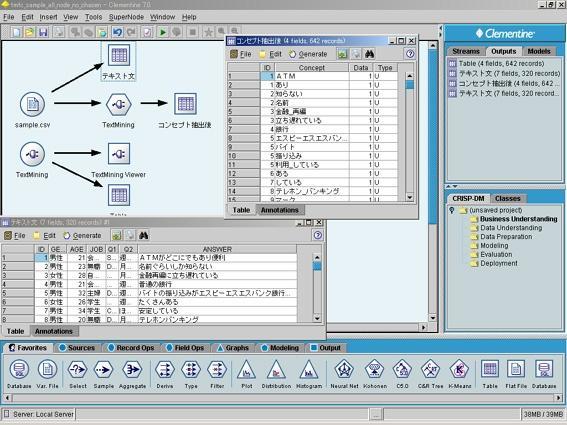The width and height of the screenshot is (567, 425).
Task: Select the TextMining Viewer node
Action: (x=119, y=154)
